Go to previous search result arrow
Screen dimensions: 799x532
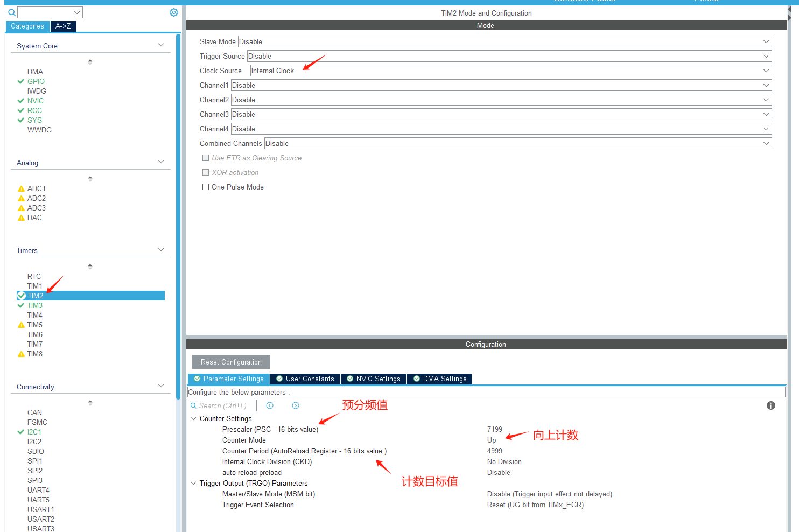click(270, 405)
